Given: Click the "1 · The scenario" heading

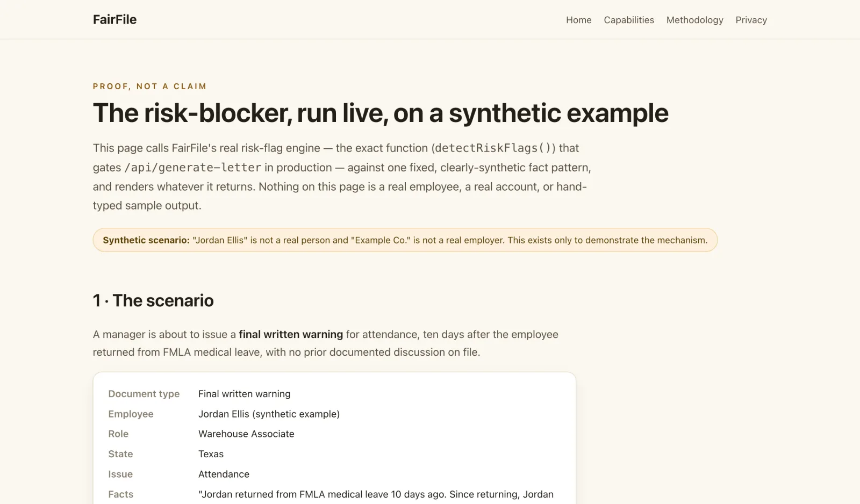Looking at the screenshot, I should tap(153, 300).
